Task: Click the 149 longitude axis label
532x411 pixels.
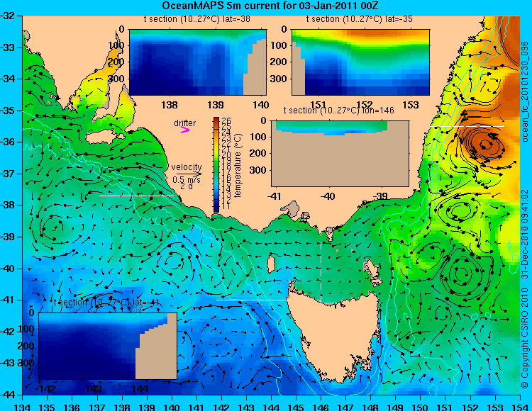Action: click(396, 407)
